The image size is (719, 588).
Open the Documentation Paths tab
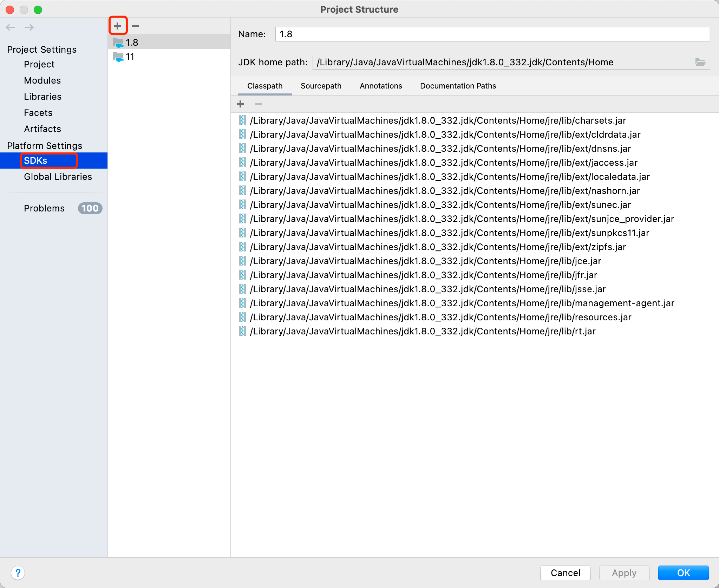point(458,86)
